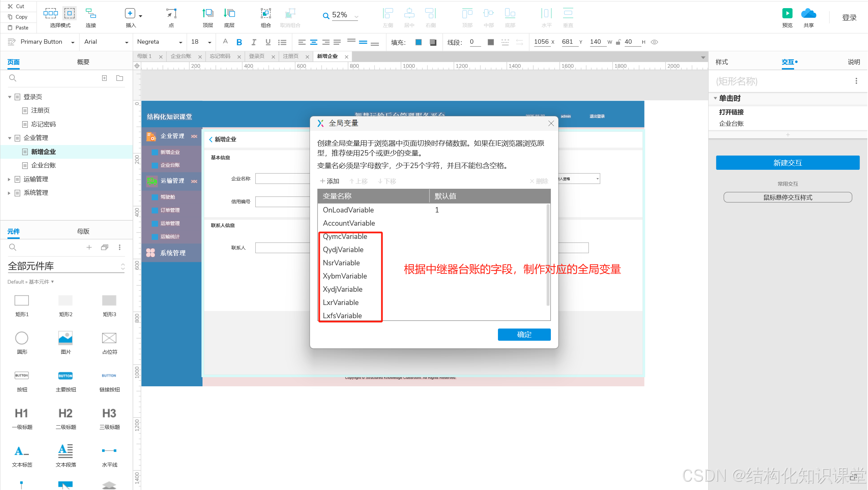The image size is (868, 490).
Task: Click the add folder icon in pages panel
Action: 119,78
